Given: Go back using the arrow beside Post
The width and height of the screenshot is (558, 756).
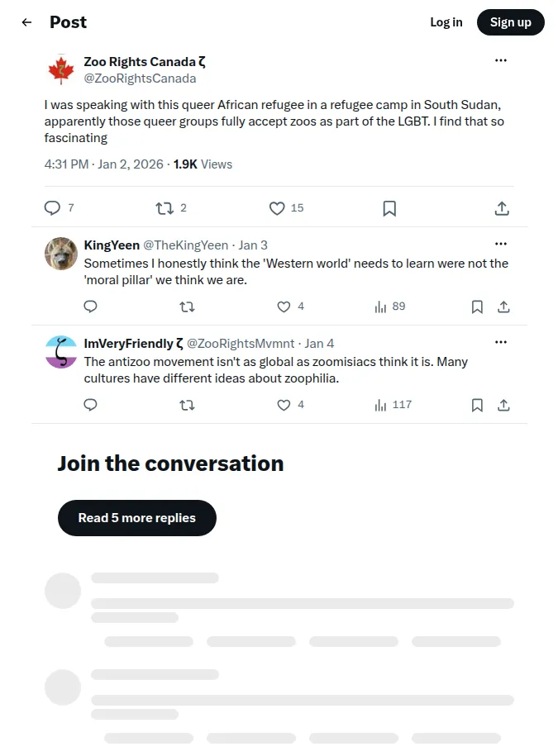Looking at the screenshot, I should click(x=26, y=22).
